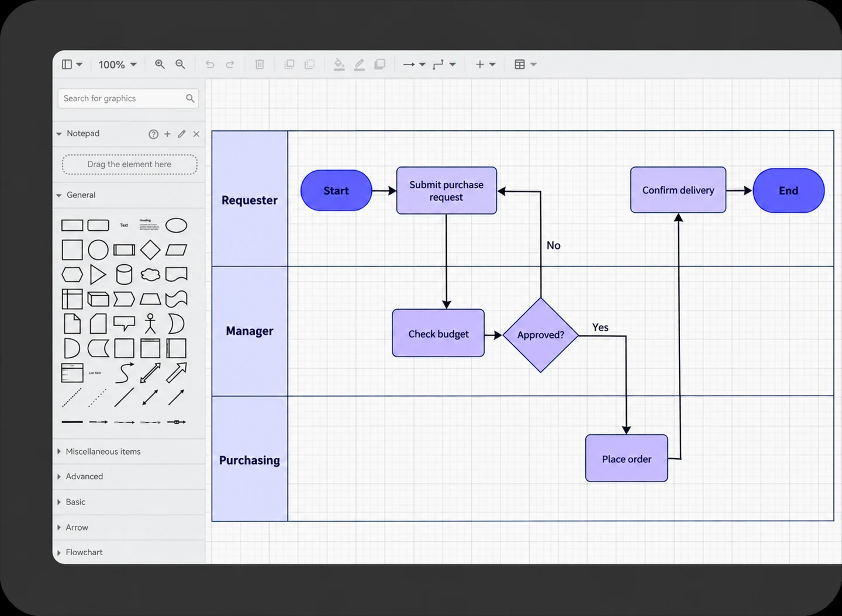Select the Start node on canvas

point(336,191)
